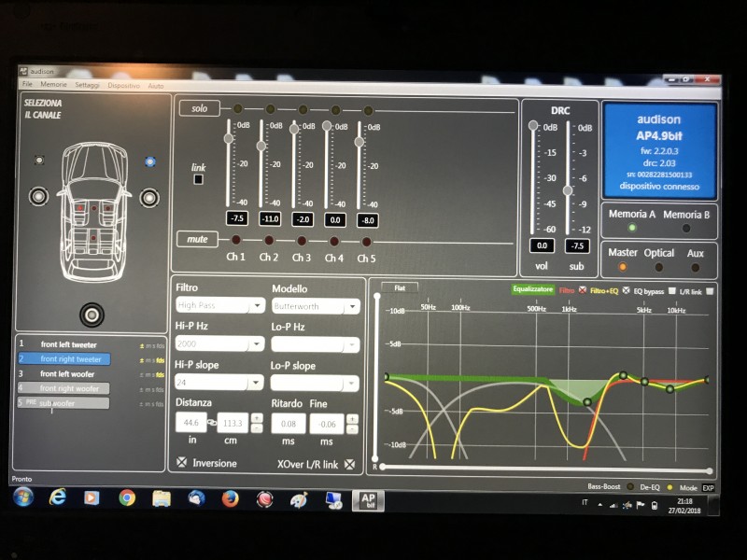Open the Windows Start menu
The width and height of the screenshot is (747, 560).
[23, 497]
